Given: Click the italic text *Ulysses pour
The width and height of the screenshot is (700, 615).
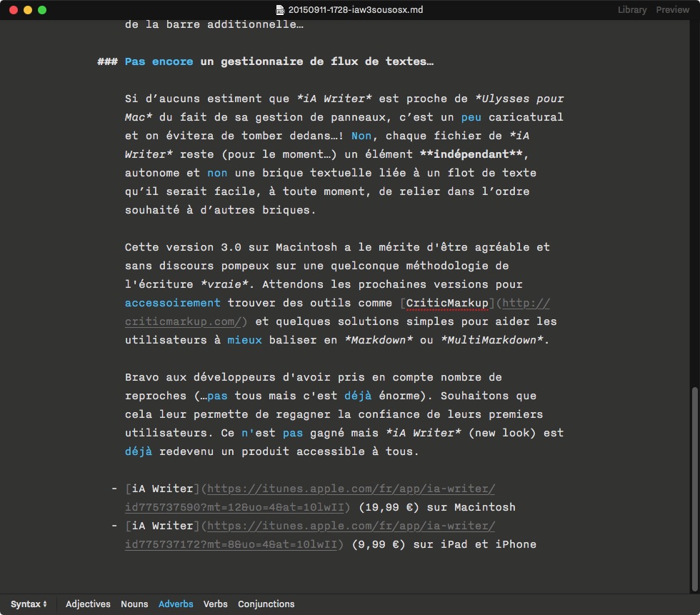Looking at the screenshot, I should (519, 99).
